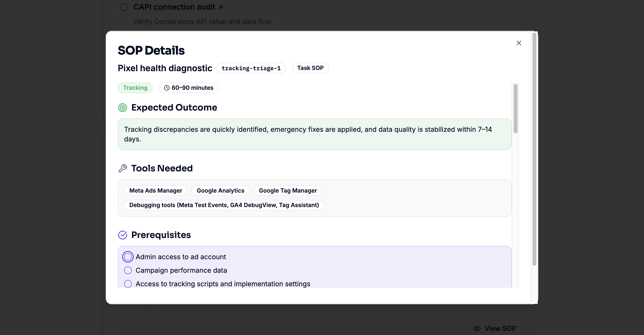Click the tracking-triage-1 ID badge
Viewport: 644px width, 335px height.
click(x=251, y=68)
